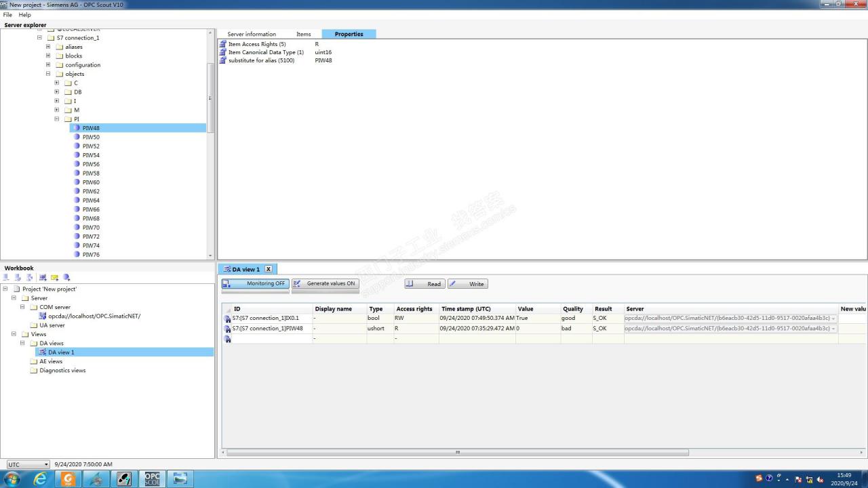
Task: Click the Item Canonical Data Type property icon
Action: [x=223, y=52]
